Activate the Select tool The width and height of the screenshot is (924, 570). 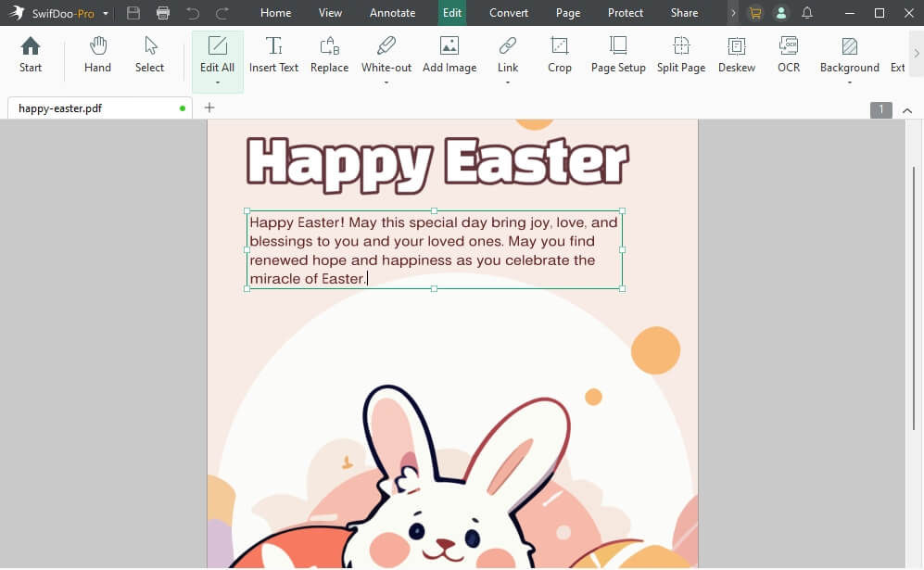point(149,56)
